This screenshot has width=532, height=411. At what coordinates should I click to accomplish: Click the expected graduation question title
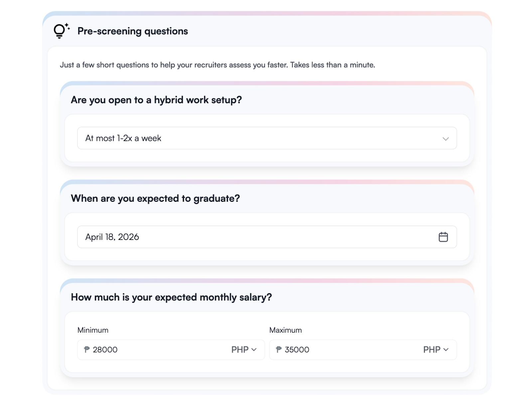coord(155,199)
